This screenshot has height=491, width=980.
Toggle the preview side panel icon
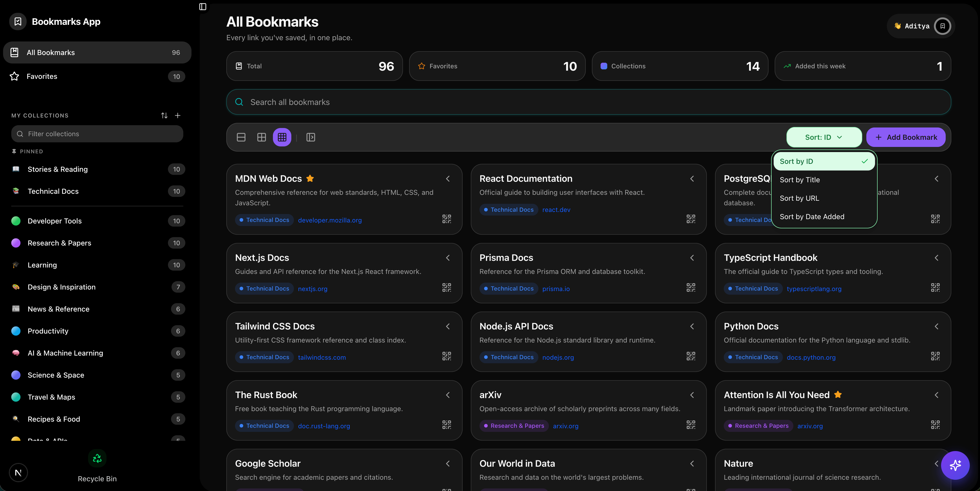(311, 137)
